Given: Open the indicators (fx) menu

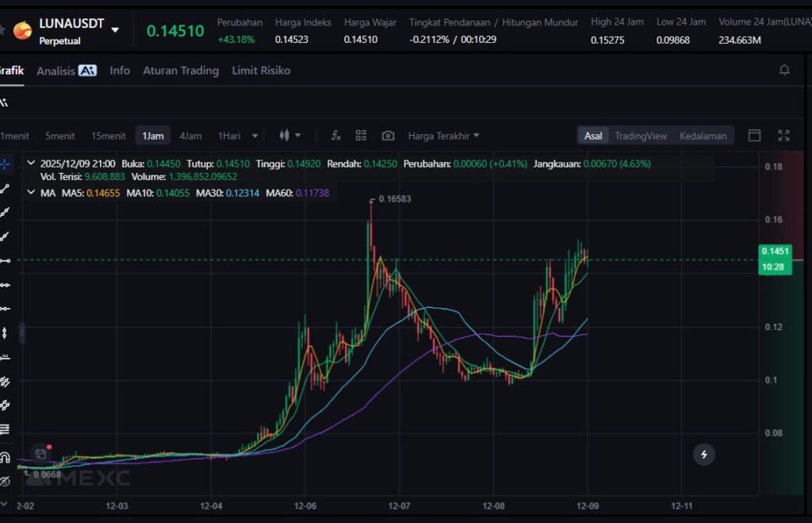Looking at the screenshot, I should coord(335,136).
